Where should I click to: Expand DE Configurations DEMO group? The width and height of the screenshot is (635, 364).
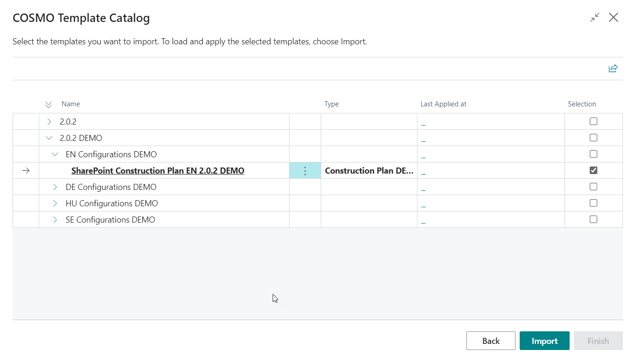point(55,187)
